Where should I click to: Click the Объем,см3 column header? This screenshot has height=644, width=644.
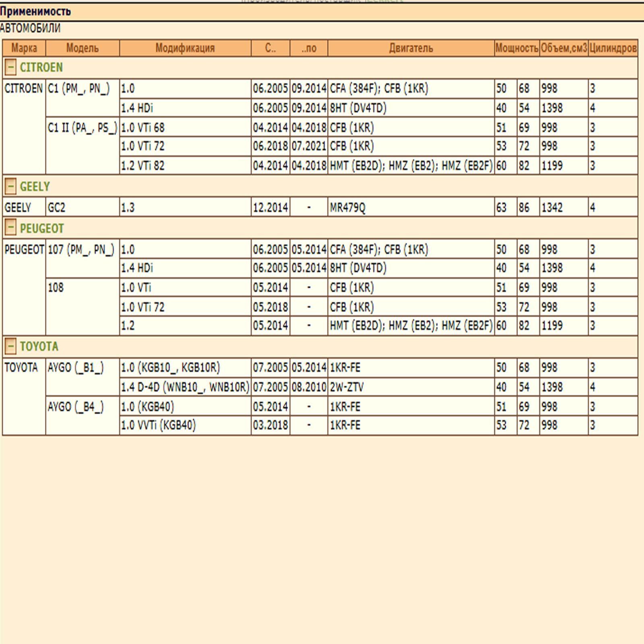564,48
